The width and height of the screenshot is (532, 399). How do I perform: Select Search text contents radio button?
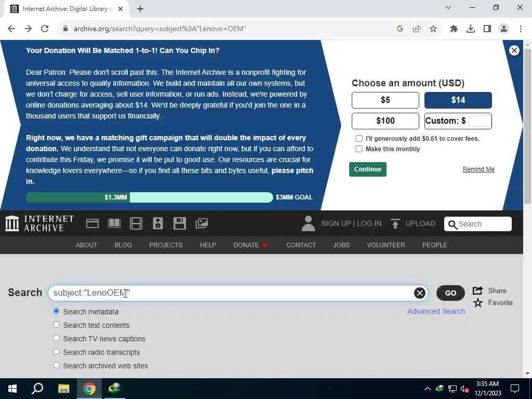[x=56, y=325]
